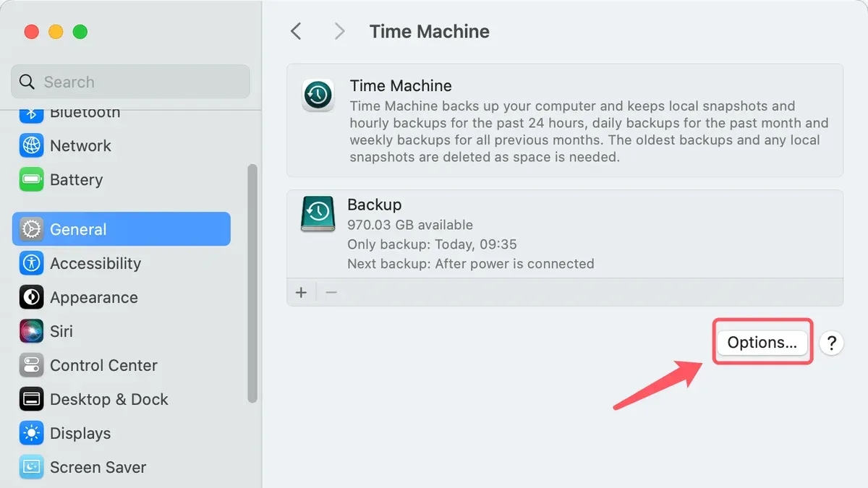Image resolution: width=868 pixels, height=488 pixels.
Task: Click 'Next backup: After power is connected'
Action: pyautogui.click(x=471, y=264)
